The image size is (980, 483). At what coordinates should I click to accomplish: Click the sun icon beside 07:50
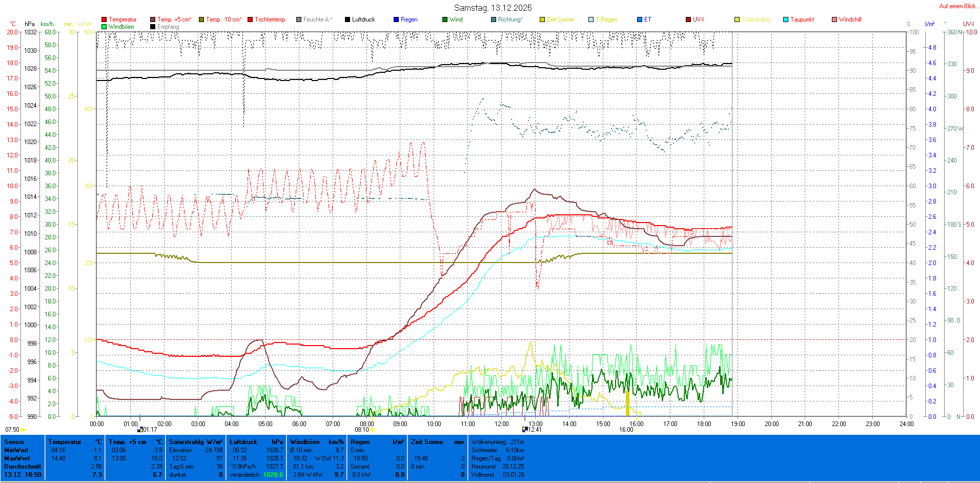tap(23, 430)
